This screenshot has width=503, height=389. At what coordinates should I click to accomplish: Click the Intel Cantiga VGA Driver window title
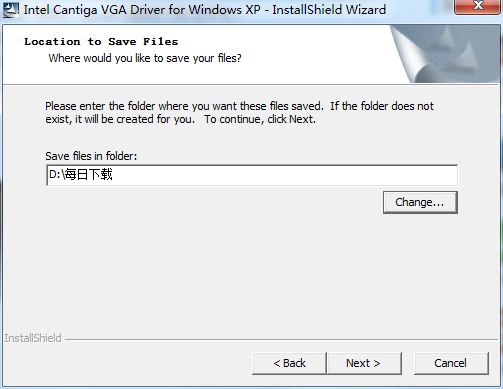click(x=205, y=10)
